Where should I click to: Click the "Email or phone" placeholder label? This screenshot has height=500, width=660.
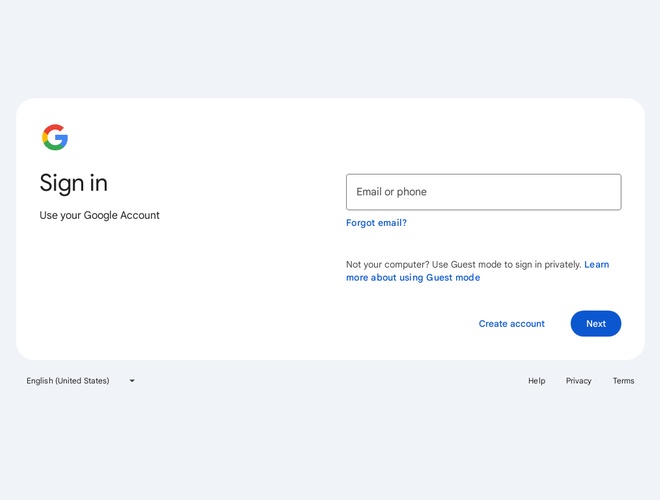point(391,192)
